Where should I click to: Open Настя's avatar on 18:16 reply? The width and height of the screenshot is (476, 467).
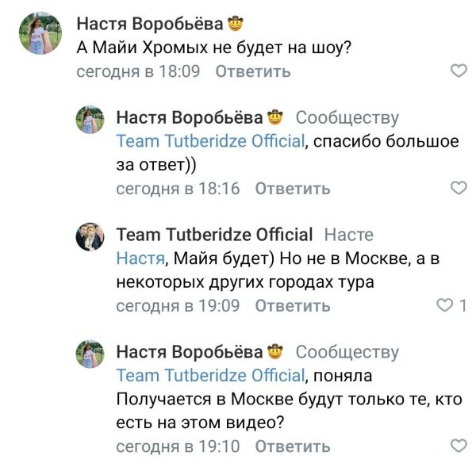(x=90, y=119)
